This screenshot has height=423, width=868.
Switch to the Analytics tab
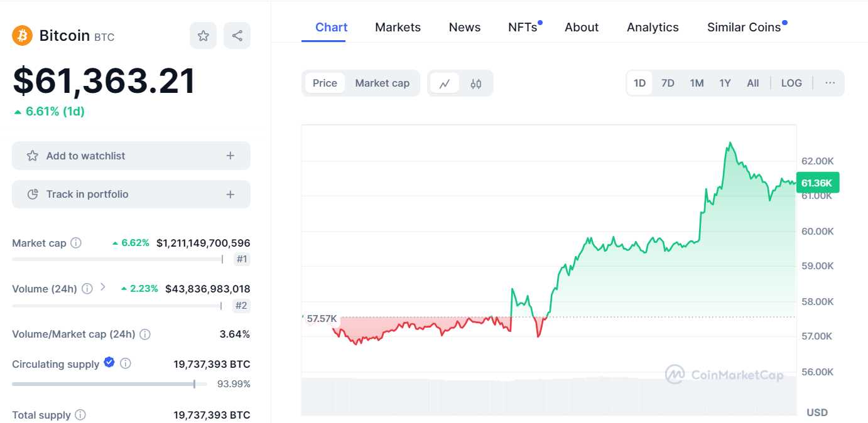point(653,28)
